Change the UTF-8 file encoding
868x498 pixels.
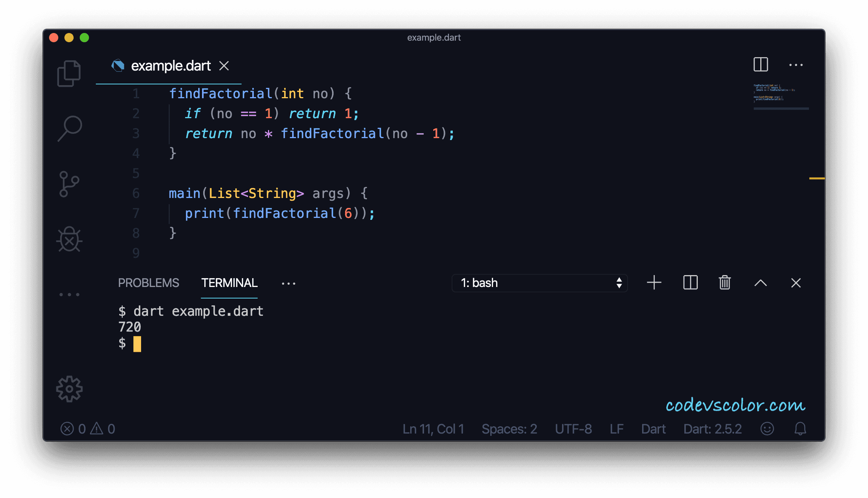pyautogui.click(x=573, y=429)
